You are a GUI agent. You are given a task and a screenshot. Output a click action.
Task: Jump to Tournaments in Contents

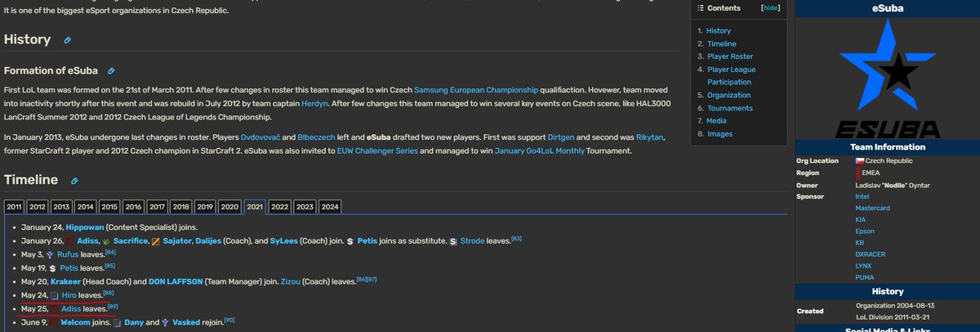[x=730, y=108]
